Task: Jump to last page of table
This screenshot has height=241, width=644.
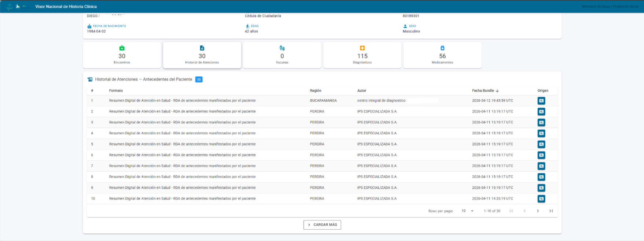Action: [x=551, y=211]
